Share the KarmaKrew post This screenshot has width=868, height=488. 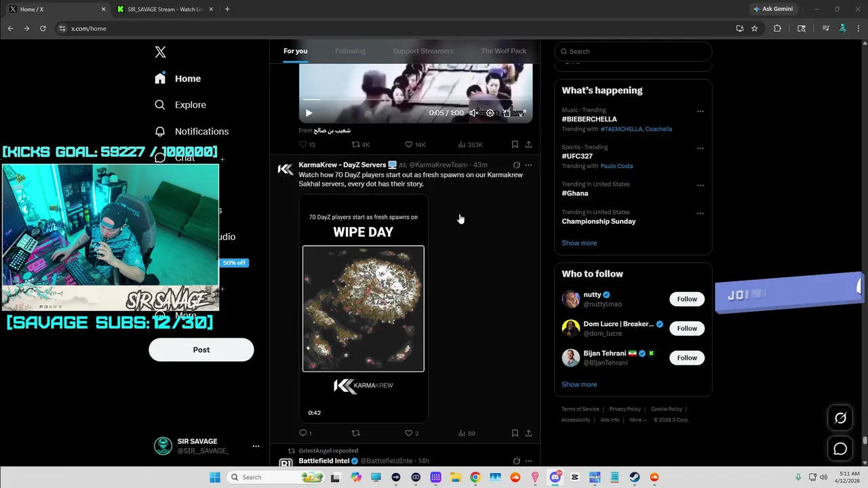tap(528, 433)
